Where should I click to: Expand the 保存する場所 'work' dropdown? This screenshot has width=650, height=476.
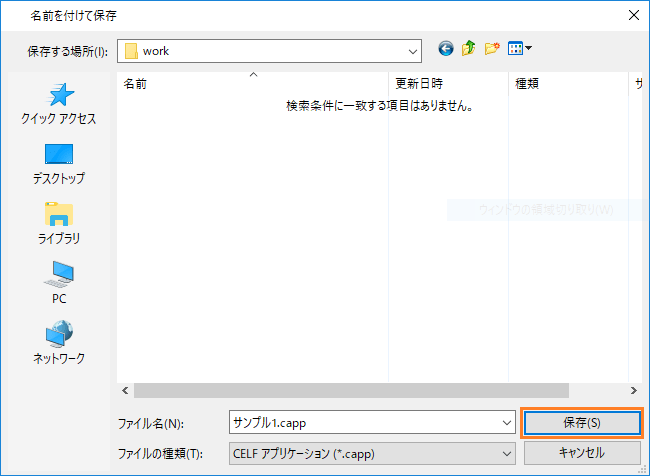[412, 50]
